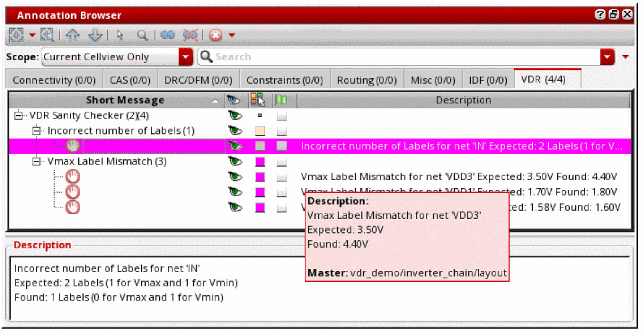Collapse the Vmax Label Mismatch node

[36, 161]
